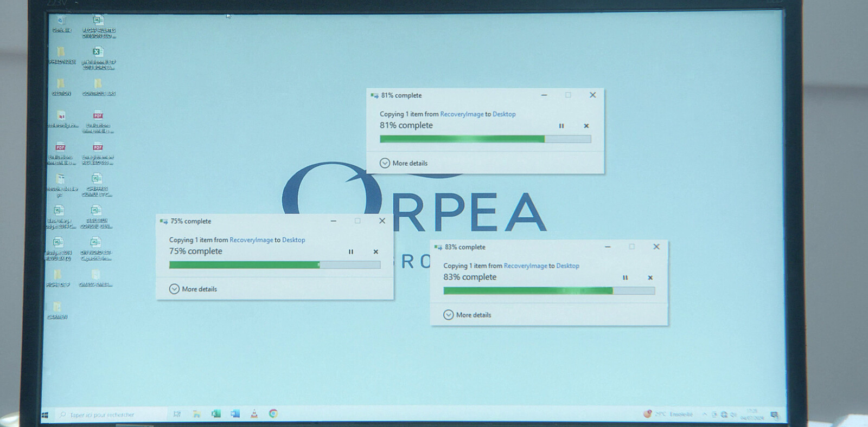868x427 pixels.
Task: Minimize the 81% complete copy window
Action: click(x=544, y=95)
